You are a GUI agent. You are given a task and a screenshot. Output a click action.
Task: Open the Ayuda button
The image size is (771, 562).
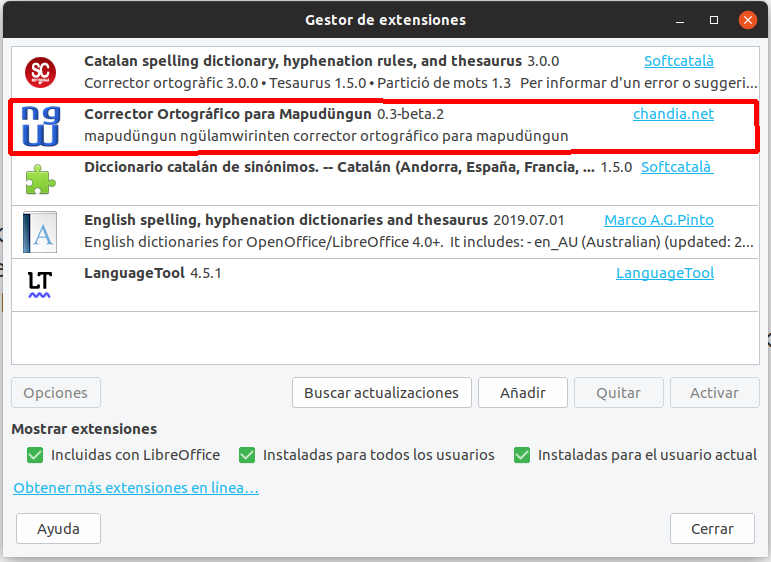pyautogui.click(x=58, y=529)
